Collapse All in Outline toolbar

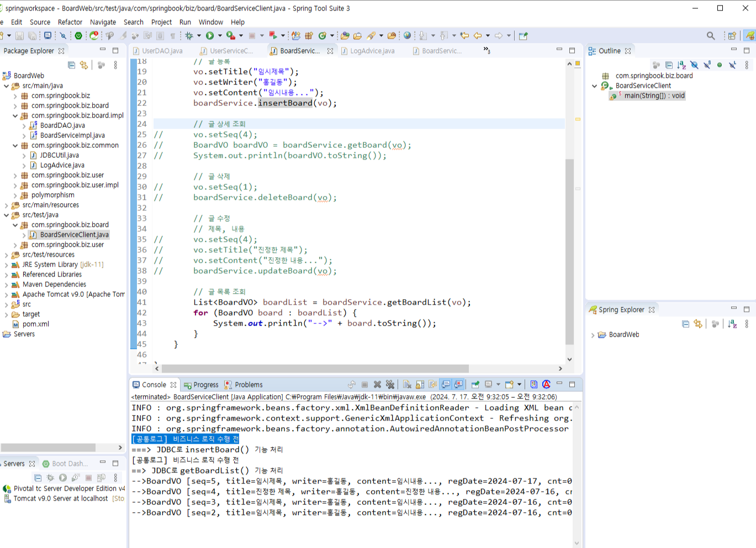(x=669, y=65)
